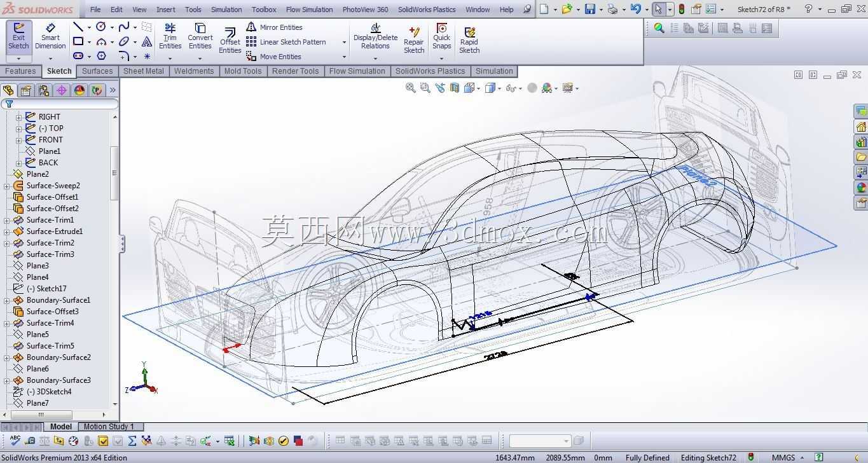Open the Trim Entities dropdown arrow
The width and height of the screenshot is (868, 463).
click(170, 59)
